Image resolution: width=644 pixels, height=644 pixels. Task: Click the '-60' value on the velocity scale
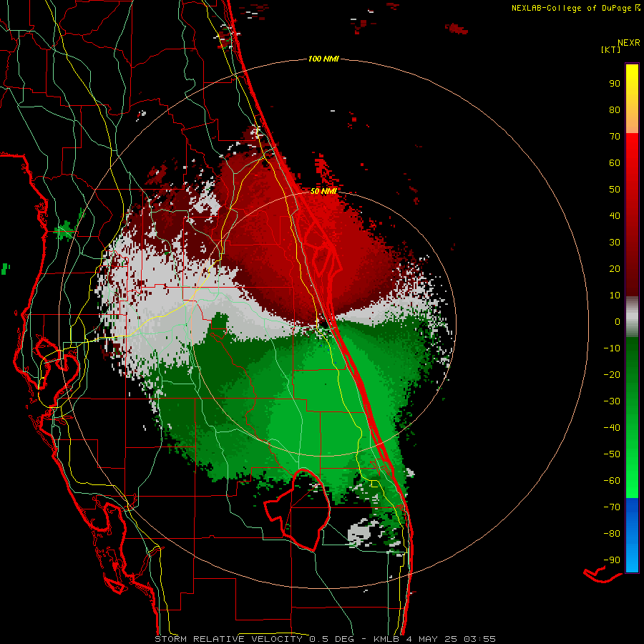(x=612, y=481)
